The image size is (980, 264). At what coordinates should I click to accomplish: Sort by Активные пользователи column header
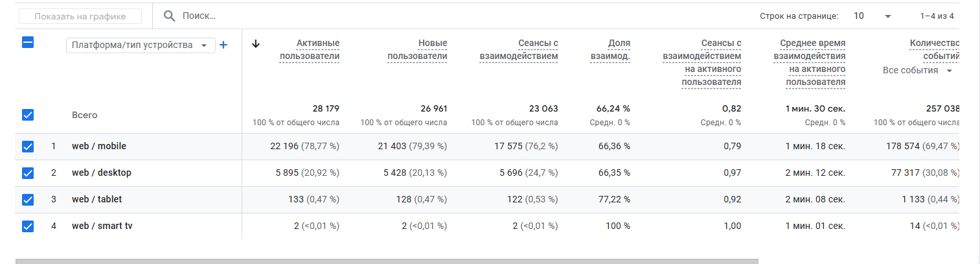[310, 49]
